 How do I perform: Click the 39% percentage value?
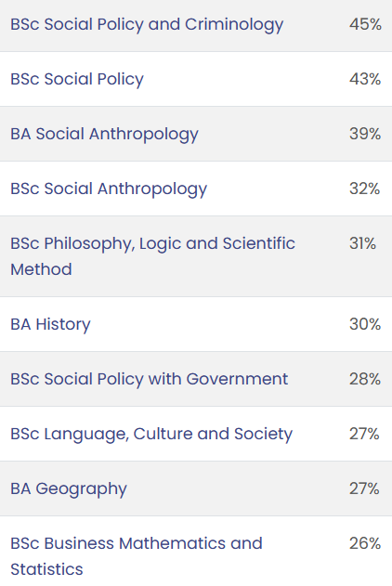pos(365,134)
